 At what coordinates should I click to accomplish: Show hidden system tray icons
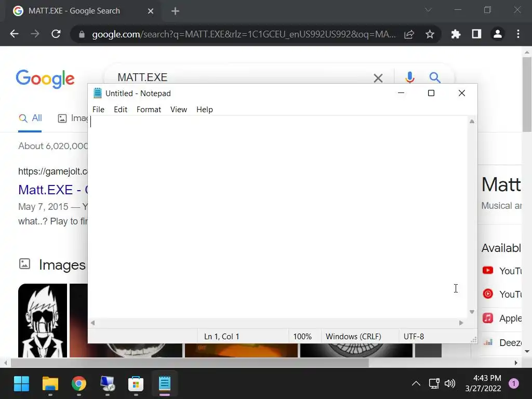point(416,384)
